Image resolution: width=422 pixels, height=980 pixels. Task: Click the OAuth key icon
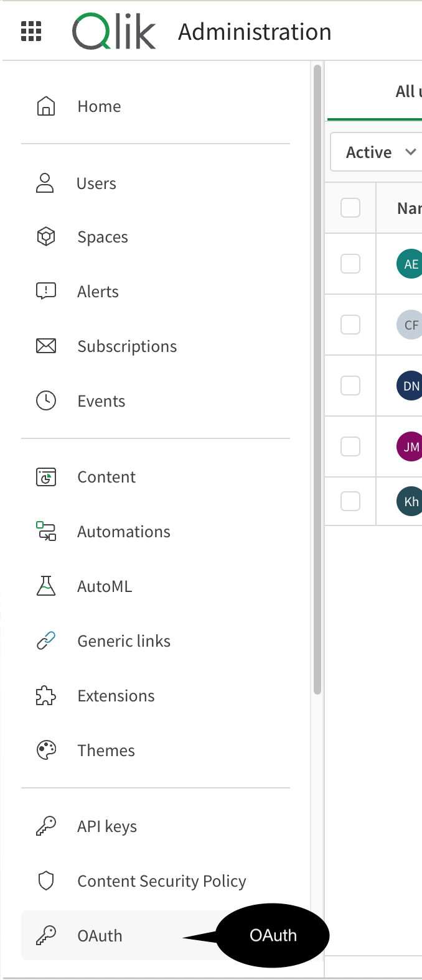tap(46, 936)
